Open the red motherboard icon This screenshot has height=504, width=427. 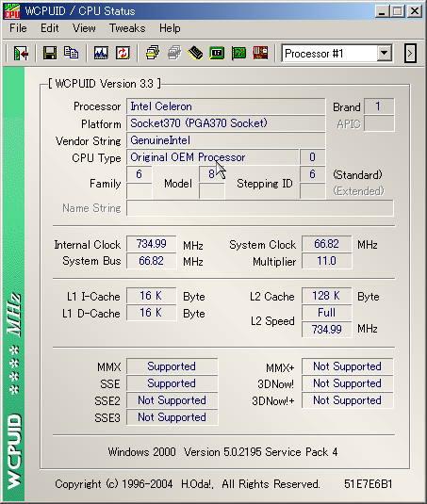point(260,53)
